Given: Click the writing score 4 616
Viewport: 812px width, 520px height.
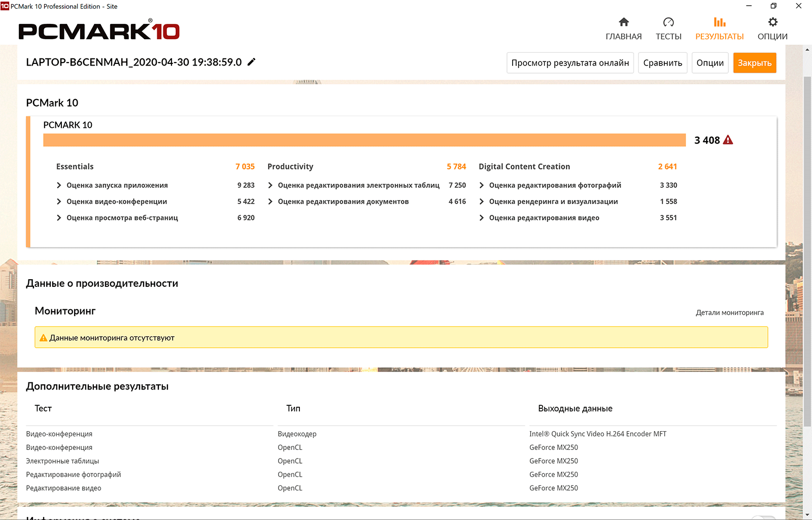Looking at the screenshot, I should pos(457,202).
